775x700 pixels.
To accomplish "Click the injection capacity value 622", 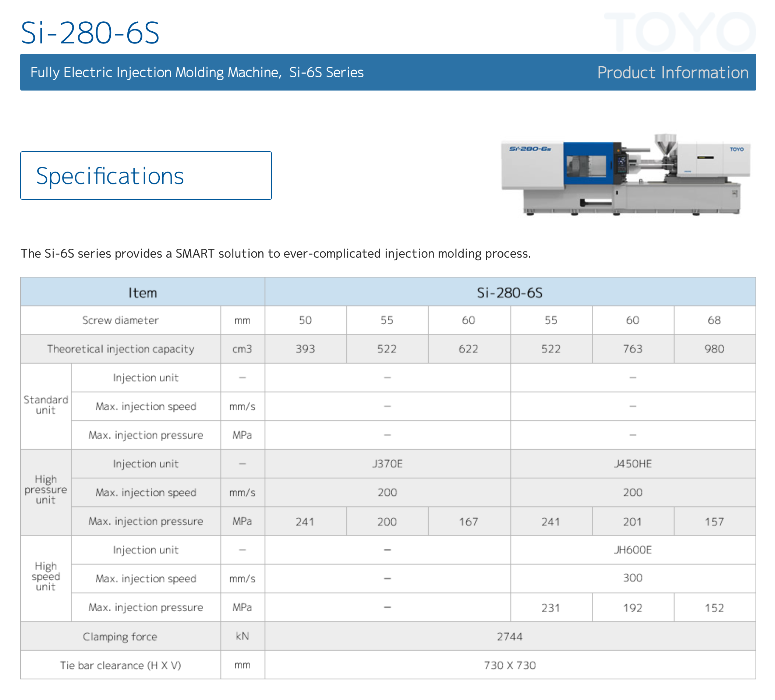I will 468,349.
